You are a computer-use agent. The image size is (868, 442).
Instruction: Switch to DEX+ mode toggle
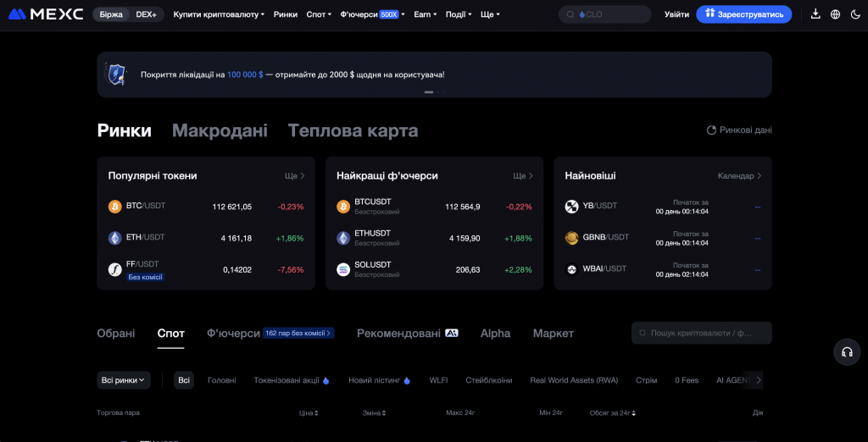tap(146, 14)
